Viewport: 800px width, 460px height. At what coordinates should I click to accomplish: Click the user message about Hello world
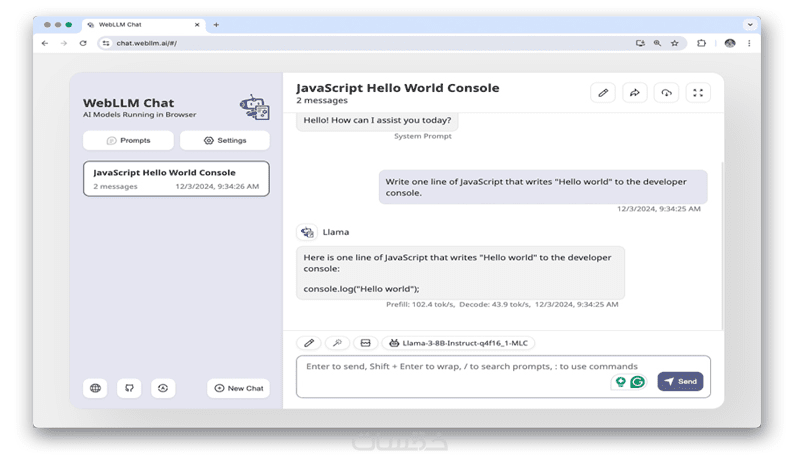point(543,187)
